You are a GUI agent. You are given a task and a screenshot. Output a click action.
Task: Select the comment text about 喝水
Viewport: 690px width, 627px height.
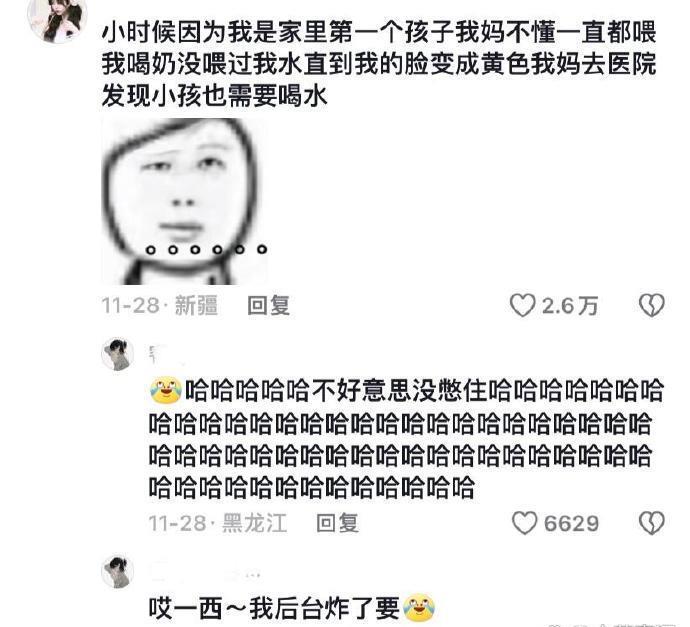point(378,64)
